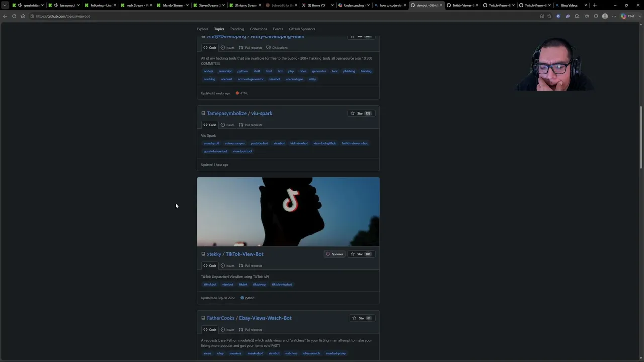Open the browser Settings and more menu
644x362 pixels.
point(614,16)
